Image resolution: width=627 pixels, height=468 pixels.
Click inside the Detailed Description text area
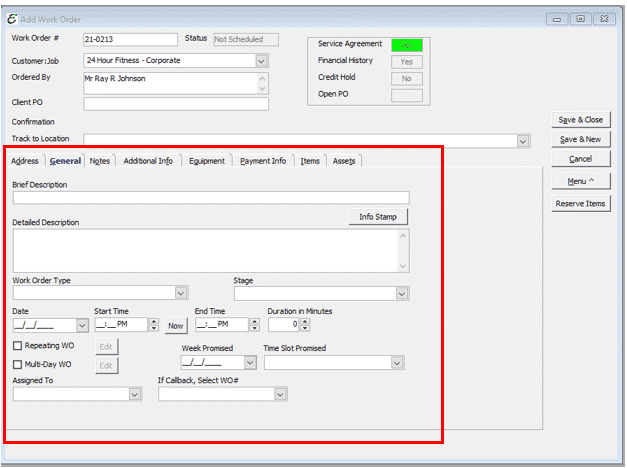(x=211, y=251)
